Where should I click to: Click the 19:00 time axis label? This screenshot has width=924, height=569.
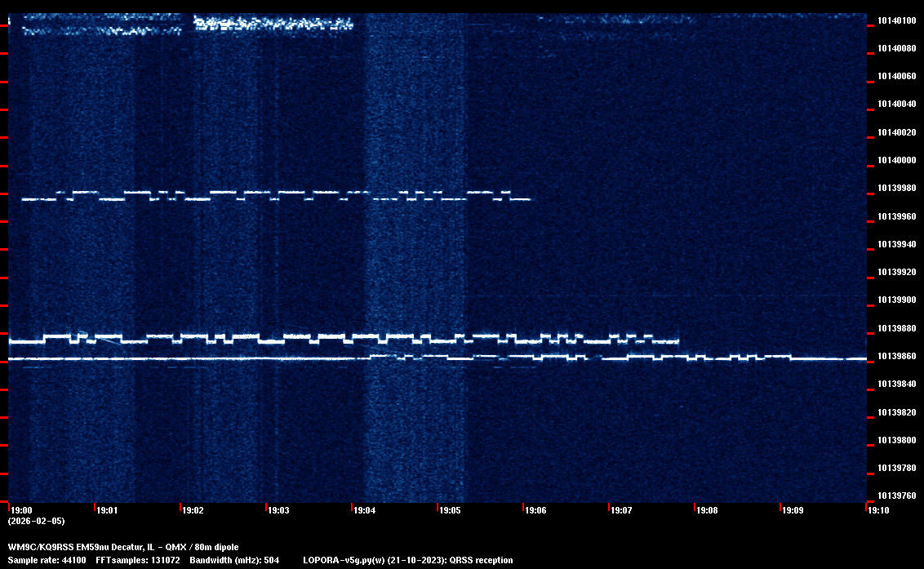point(22,510)
